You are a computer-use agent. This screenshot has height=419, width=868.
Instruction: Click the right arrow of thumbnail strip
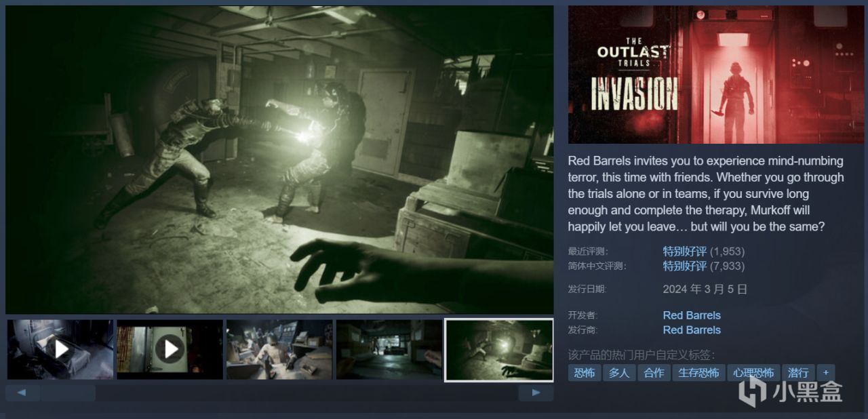point(536,393)
